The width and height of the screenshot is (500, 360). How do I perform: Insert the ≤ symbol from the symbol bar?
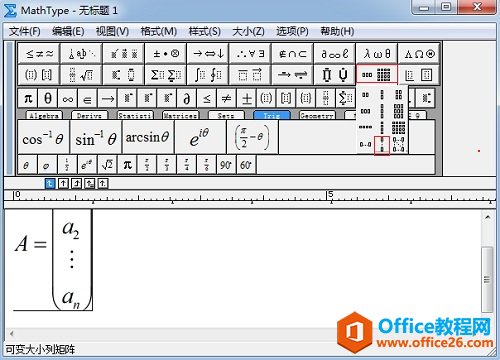(207, 98)
